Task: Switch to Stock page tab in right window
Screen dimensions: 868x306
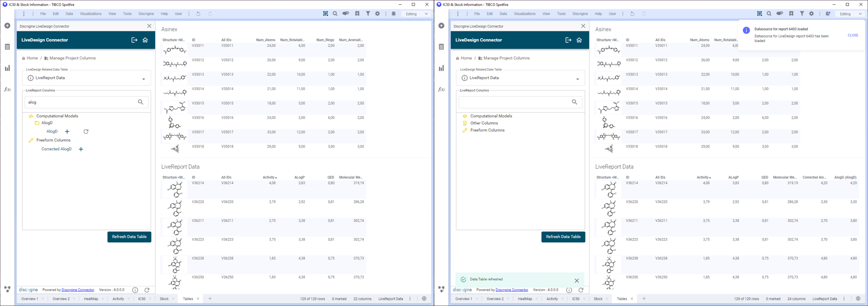Action: [598, 299]
